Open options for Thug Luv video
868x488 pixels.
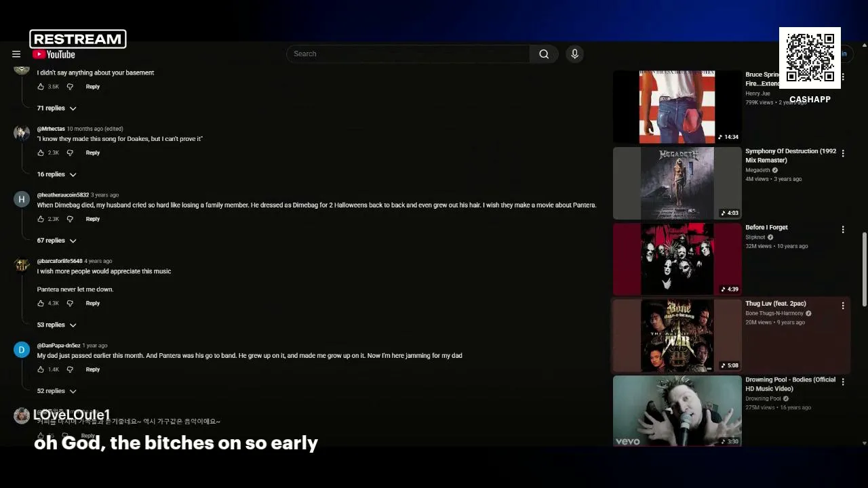pos(843,306)
